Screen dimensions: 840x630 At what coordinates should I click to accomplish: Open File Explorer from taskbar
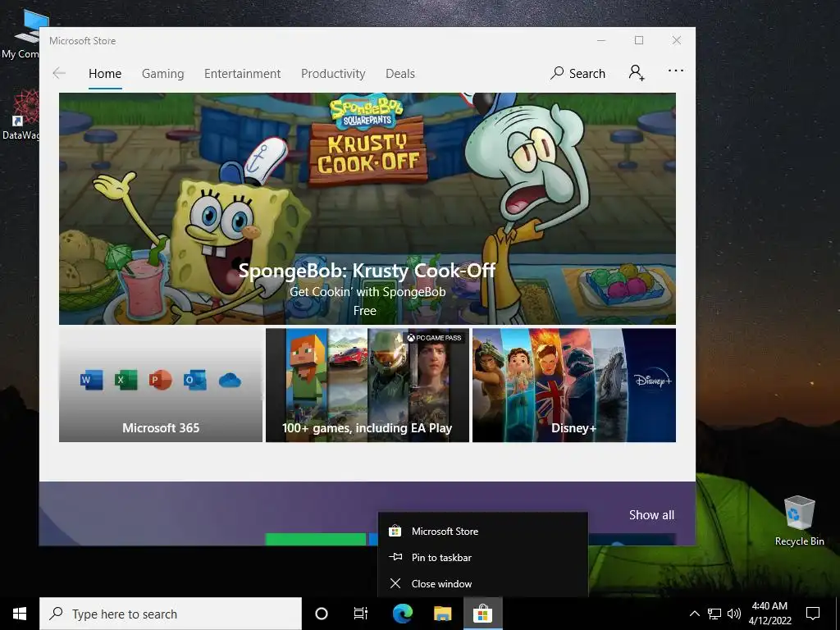tap(442, 614)
